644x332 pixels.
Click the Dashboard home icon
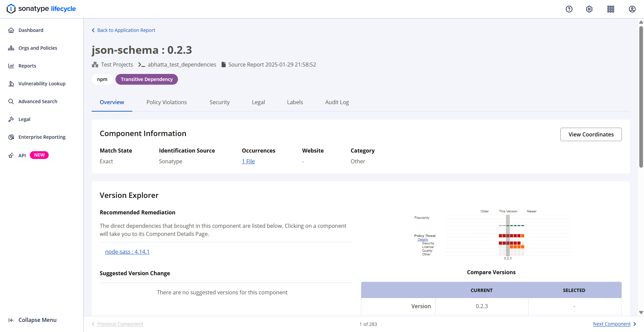tap(11, 30)
